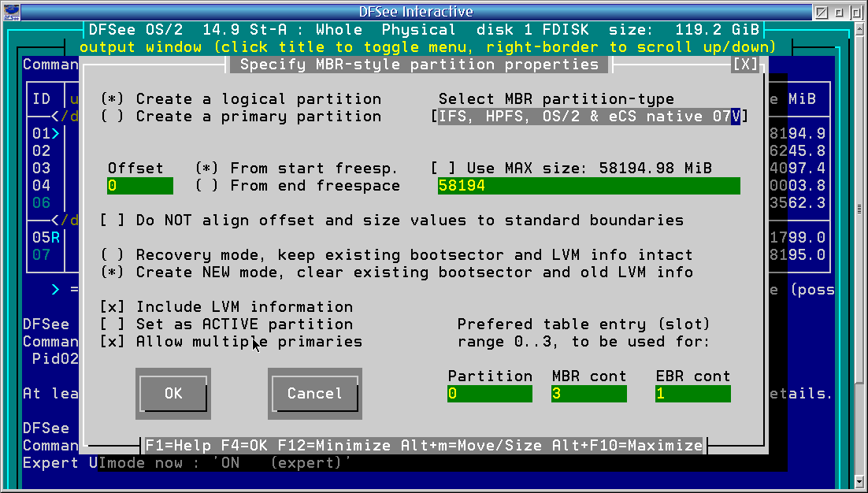This screenshot has width=868, height=493.
Task: Close the partition properties dialog with [X]
Action: [x=745, y=64]
